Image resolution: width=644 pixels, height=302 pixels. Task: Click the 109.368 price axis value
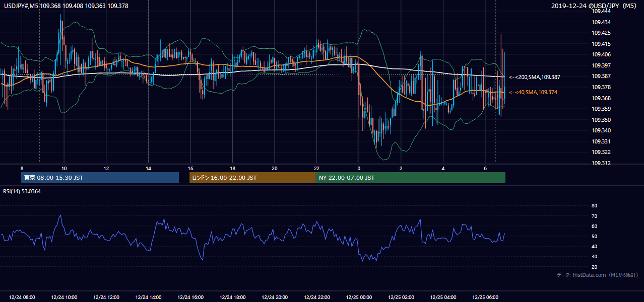point(601,98)
